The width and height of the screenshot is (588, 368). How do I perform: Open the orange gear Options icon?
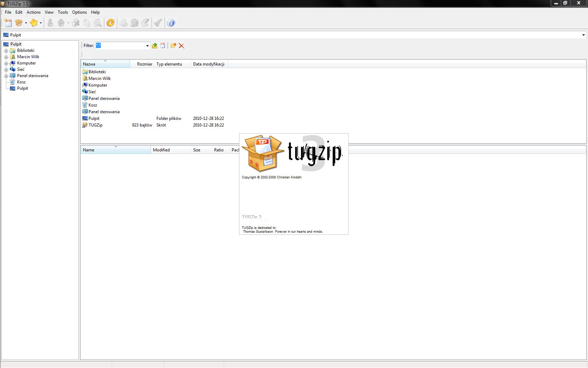(x=111, y=23)
